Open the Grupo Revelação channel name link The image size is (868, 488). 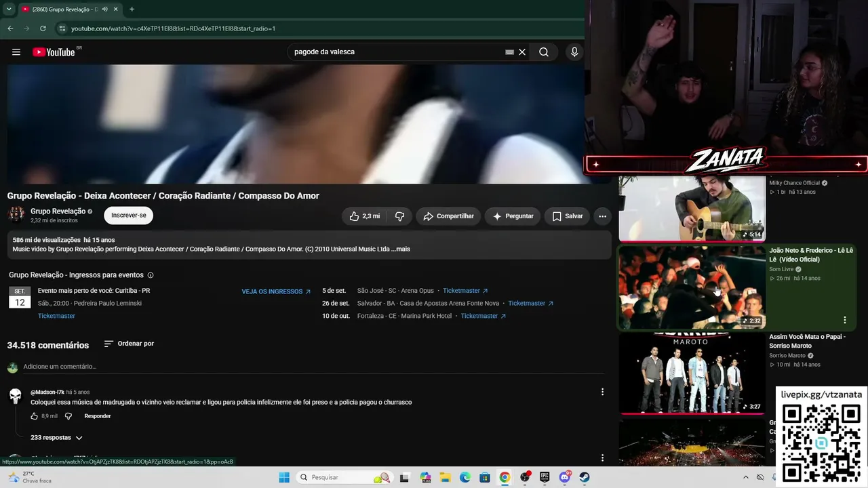[x=58, y=211]
